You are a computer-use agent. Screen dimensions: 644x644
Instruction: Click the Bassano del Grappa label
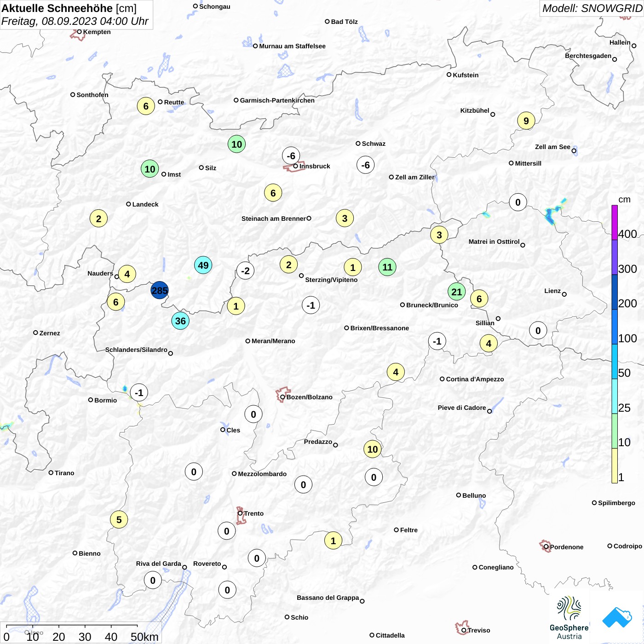point(328,598)
